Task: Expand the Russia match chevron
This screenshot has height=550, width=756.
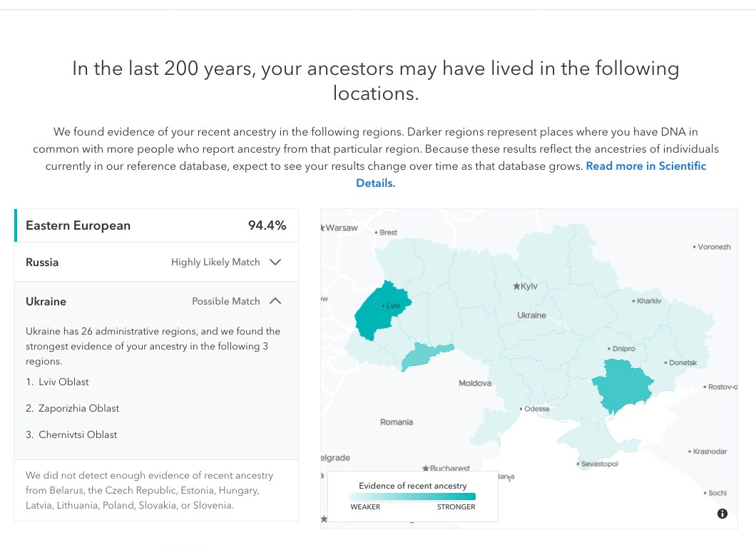Action: tap(275, 262)
